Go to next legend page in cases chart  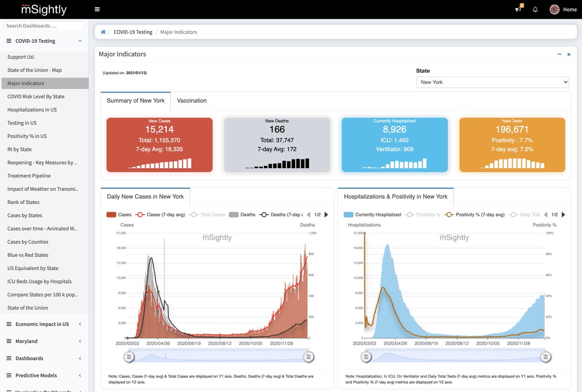pos(326,215)
